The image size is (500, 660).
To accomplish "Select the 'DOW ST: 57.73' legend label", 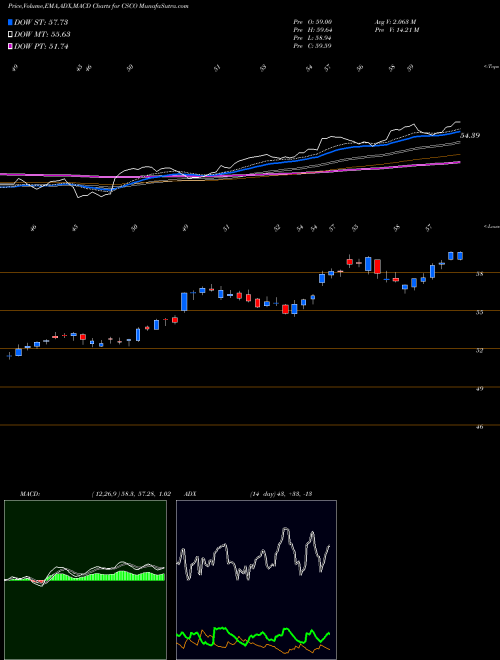I will click(x=41, y=22).
